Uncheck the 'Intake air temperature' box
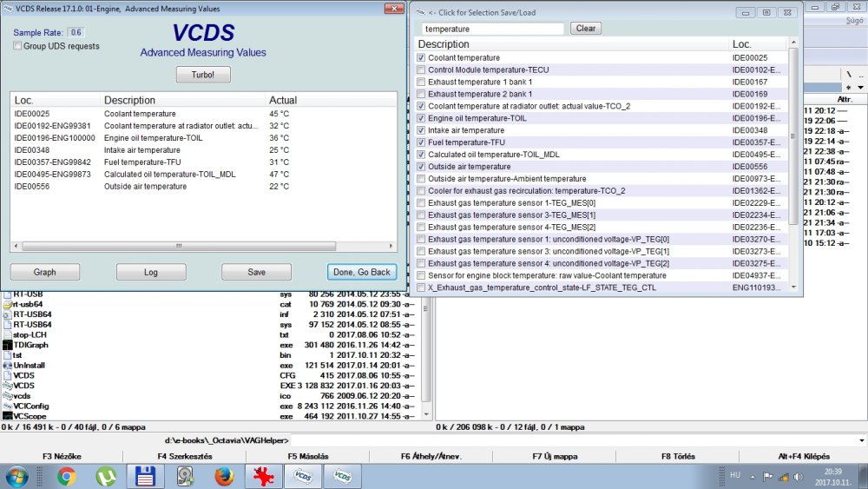Viewport: 868px width, 489px height. pyautogui.click(x=421, y=130)
